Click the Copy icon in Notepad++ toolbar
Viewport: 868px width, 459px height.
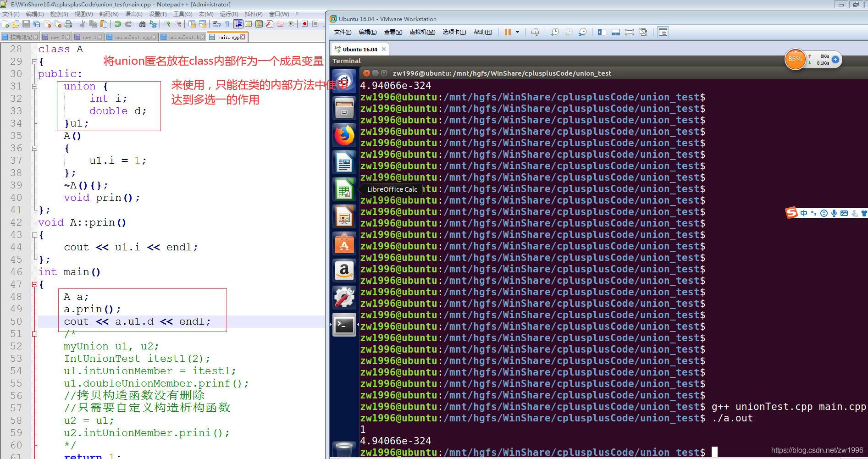[x=93, y=24]
